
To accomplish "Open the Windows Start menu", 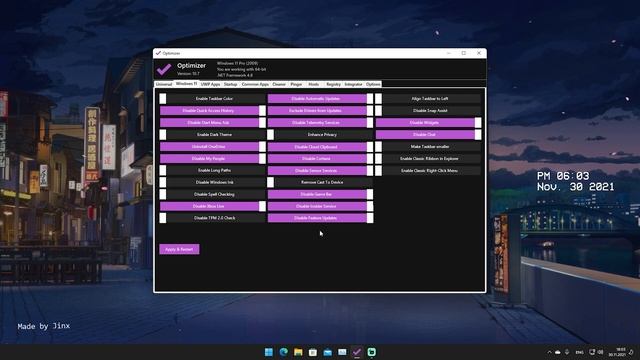I will (269, 352).
